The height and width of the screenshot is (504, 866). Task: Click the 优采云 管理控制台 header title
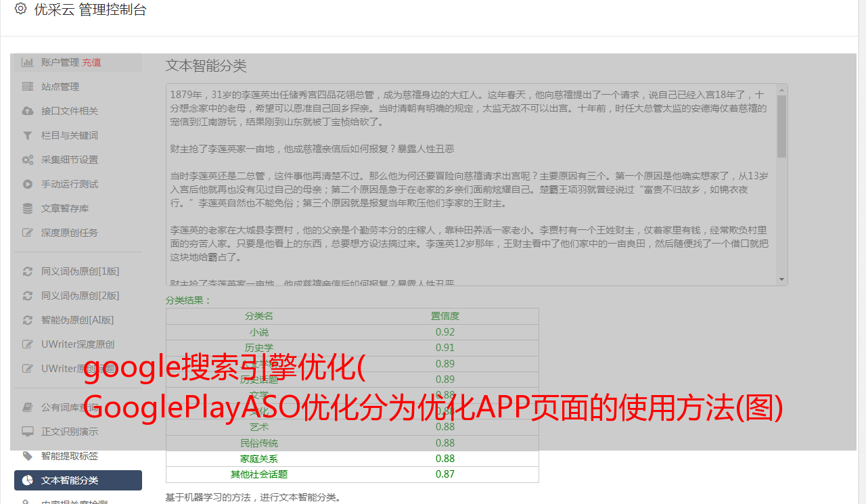90,9
